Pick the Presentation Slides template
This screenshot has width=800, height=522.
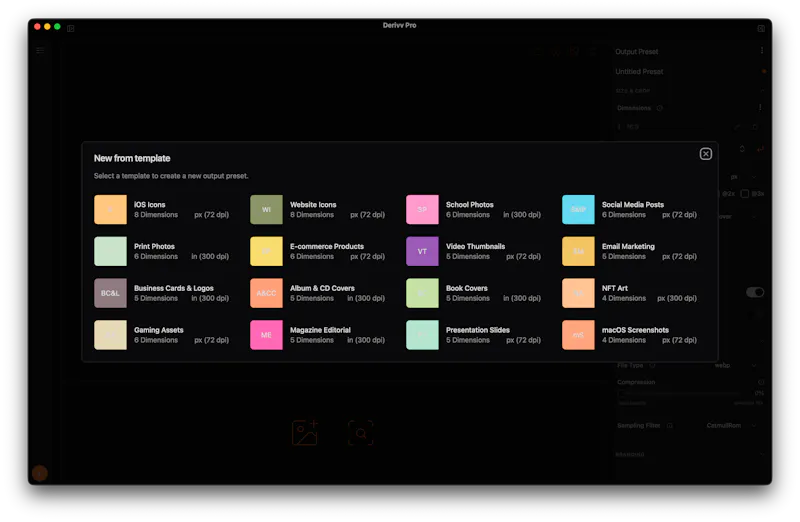tap(474, 335)
